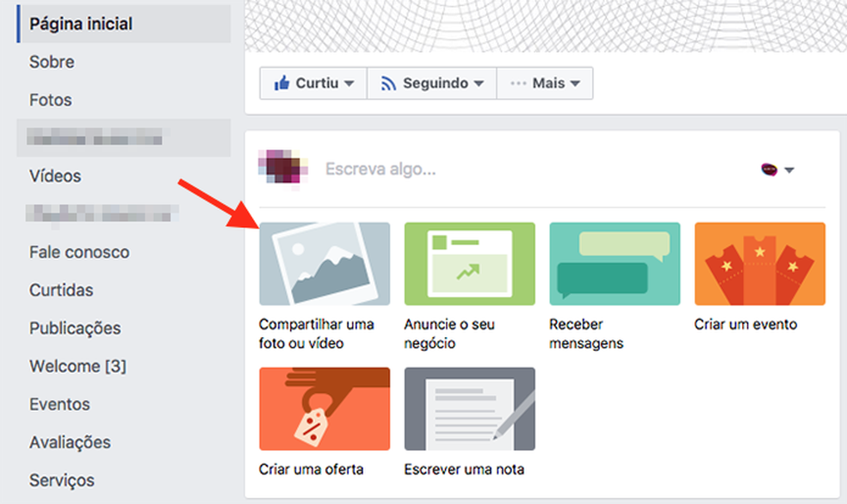Click the price tag icon to create offer
The image size is (847, 504).
coord(324,409)
